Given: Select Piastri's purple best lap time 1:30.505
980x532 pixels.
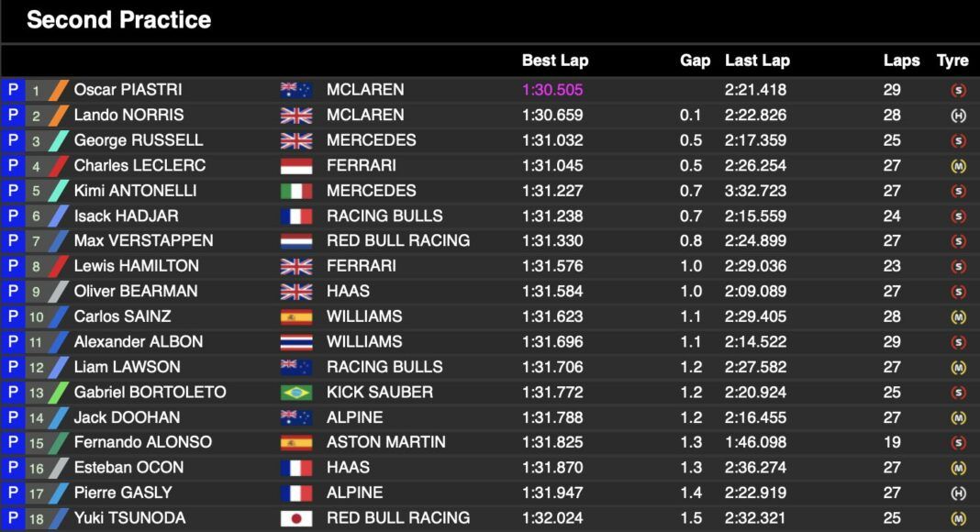Looking at the screenshot, I should pyautogui.click(x=552, y=90).
